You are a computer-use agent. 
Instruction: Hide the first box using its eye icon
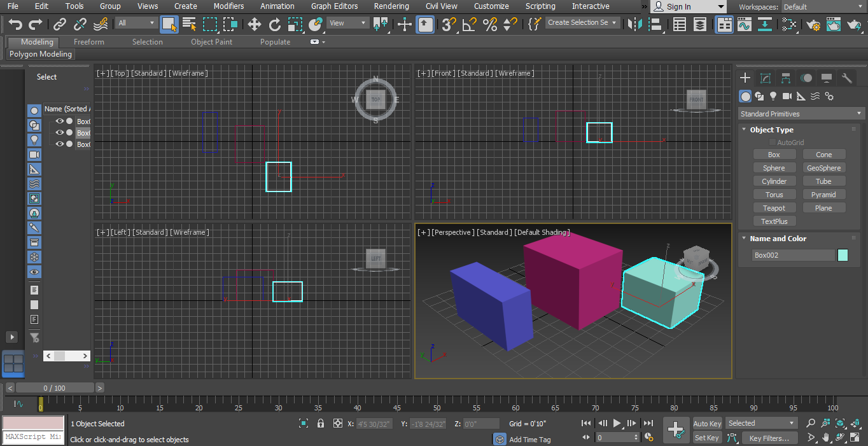pyautogui.click(x=59, y=121)
